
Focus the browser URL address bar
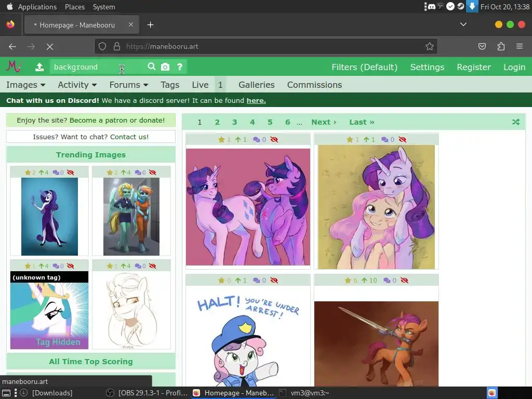[x=265, y=46]
